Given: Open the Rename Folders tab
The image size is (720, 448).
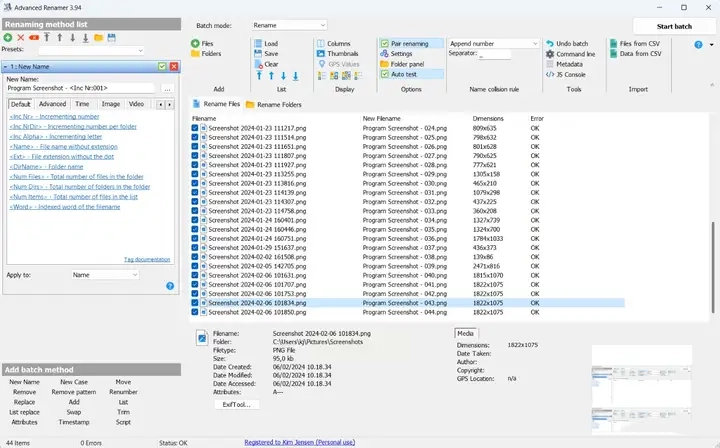Looking at the screenshot, I should (274, 105).
